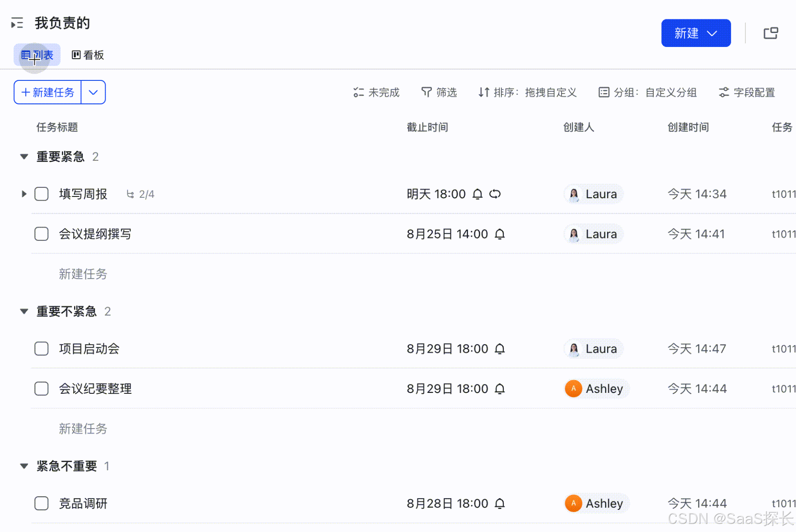Open 分组: 自定义分组 grouping options
This screenshot has height=532, width=796.
coord(647,93)
